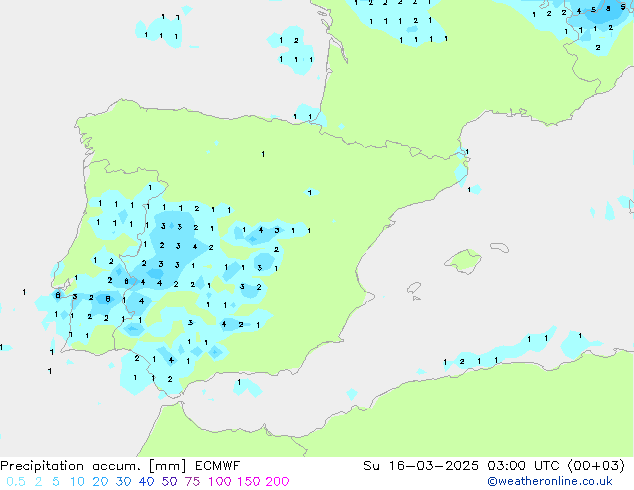Click the 10 mm legend value
This screenshot has height=490, width=634.
[76, 481]
